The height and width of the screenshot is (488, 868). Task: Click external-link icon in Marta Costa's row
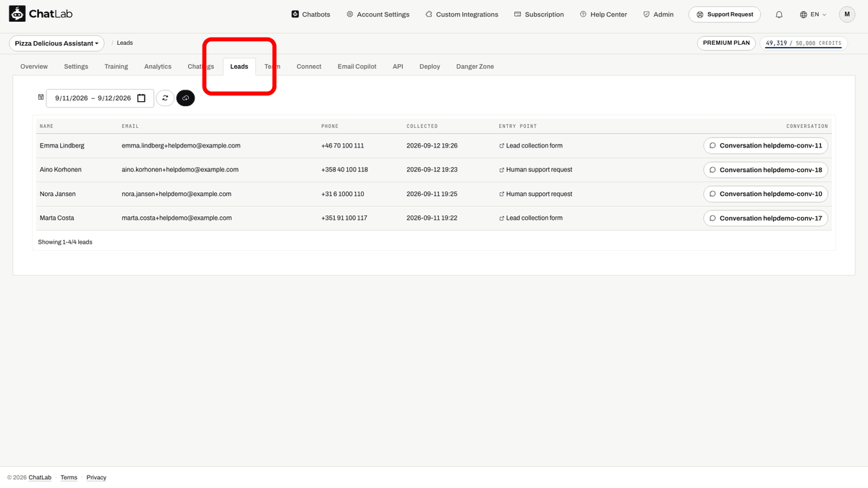[502, 218]
